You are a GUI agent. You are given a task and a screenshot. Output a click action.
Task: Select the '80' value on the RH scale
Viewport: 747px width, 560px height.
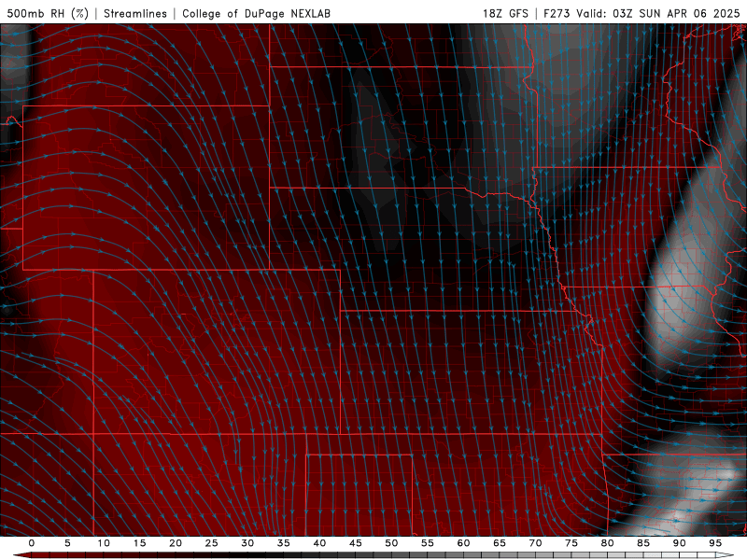pyautogui.click(x=607, y=543)
